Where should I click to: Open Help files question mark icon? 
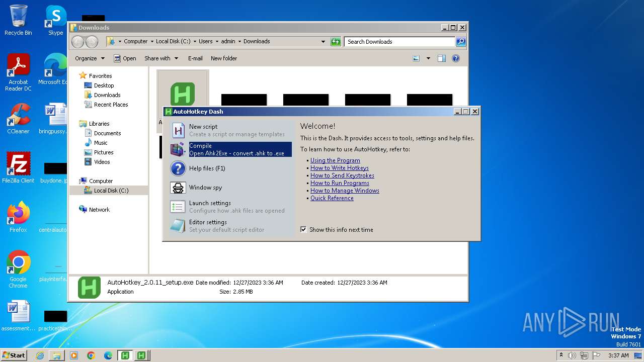[178, 168]
